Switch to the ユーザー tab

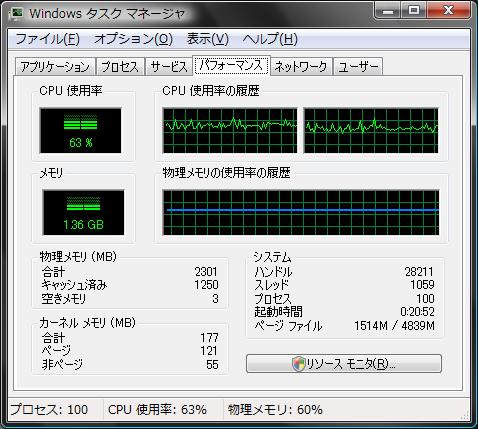click(358, 67)
